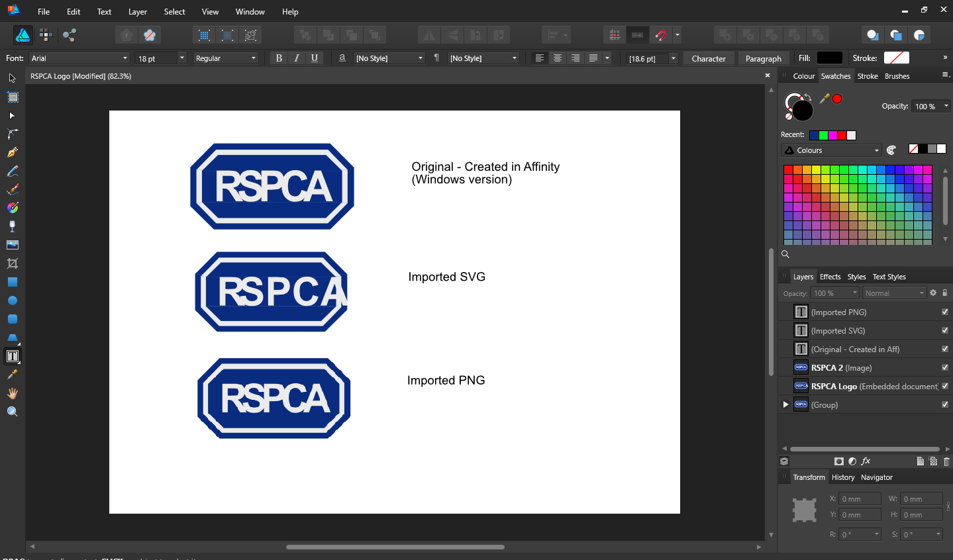Viewport: 953px width, 560px height.
Task: Hide the RSPCA 2 (Image) layer
Action: click(945, 367)
